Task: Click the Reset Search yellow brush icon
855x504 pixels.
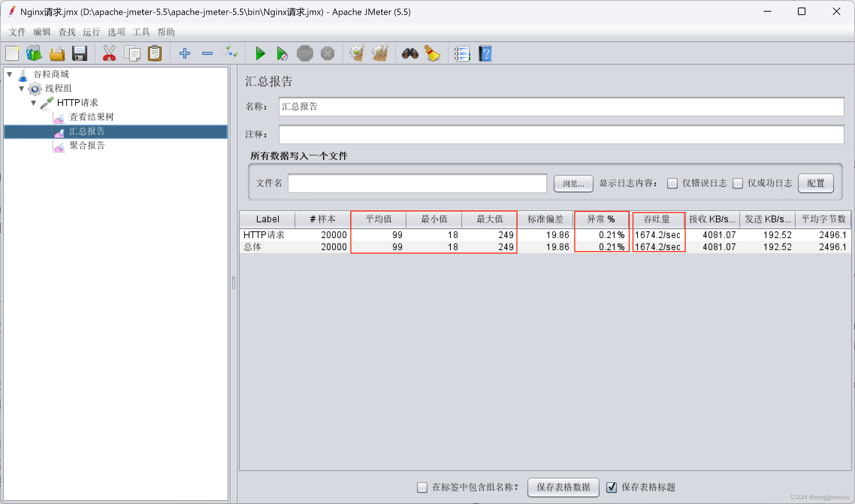Action: click(x=432, y=53)
